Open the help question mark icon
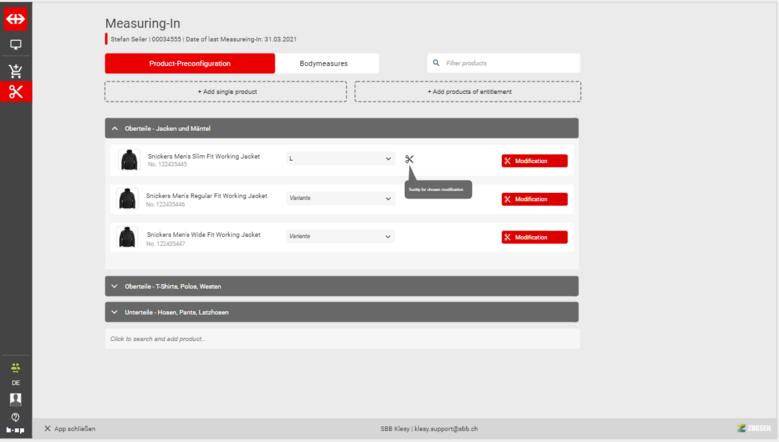Image resolution: width=779 pixels, height=442 pixels. click(x=15, y=417)
